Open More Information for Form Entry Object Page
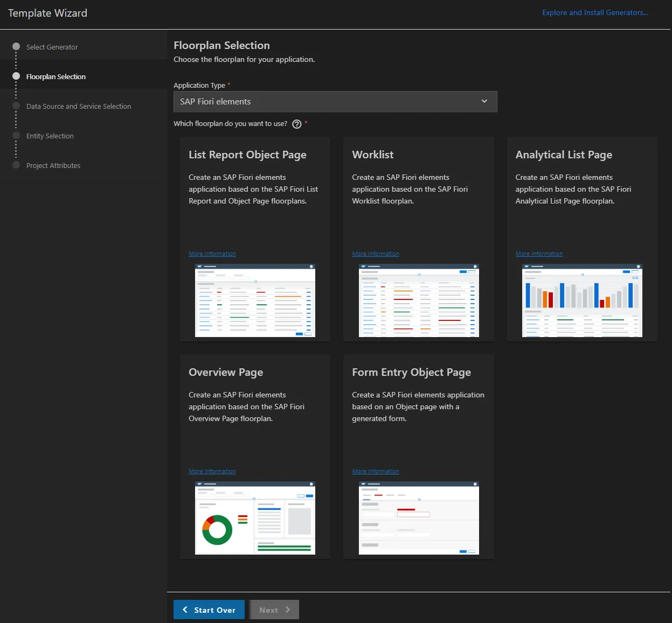Screen dimensions: 672x623 click(x=376, y=471)
